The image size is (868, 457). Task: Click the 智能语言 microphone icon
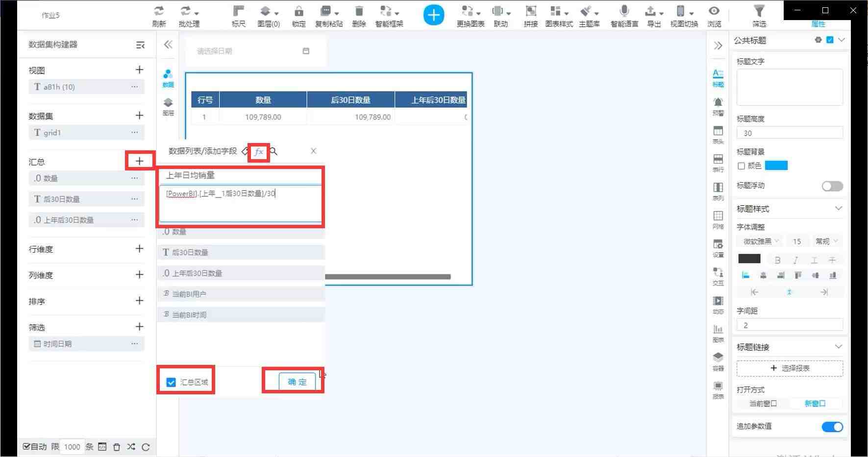[624, 11]
